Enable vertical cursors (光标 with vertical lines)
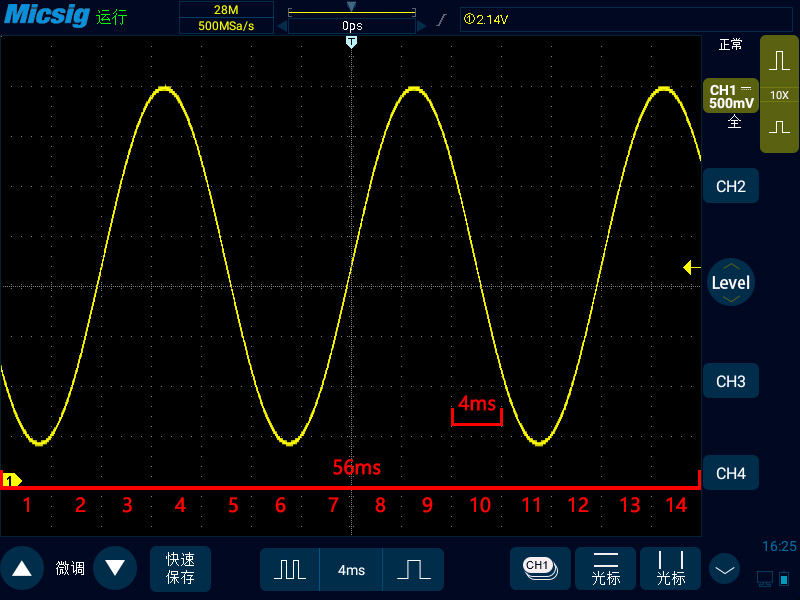800x600 pixels. click(x=670, y=568)
